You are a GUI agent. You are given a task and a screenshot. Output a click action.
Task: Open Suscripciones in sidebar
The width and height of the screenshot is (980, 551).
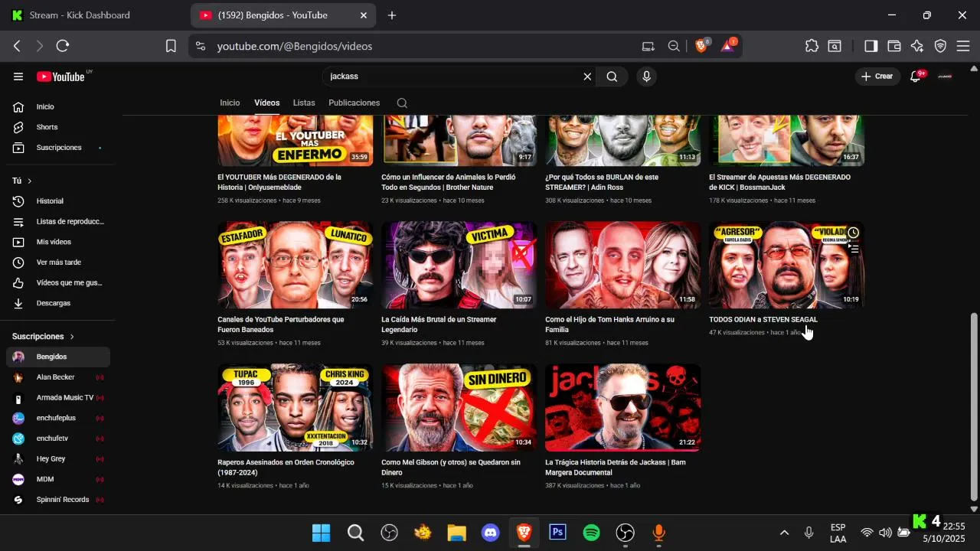coord(58,147)
